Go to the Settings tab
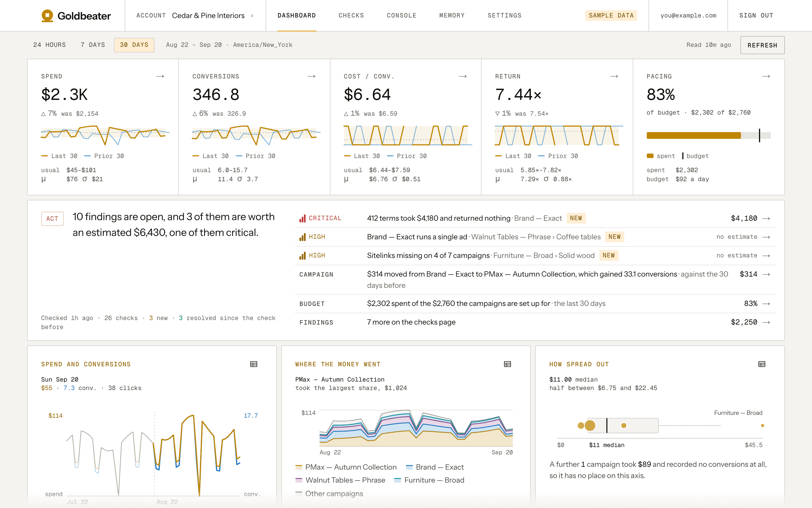Image resolution: width=812 pixels, height=508 pixels. click(x=504, y=16)
